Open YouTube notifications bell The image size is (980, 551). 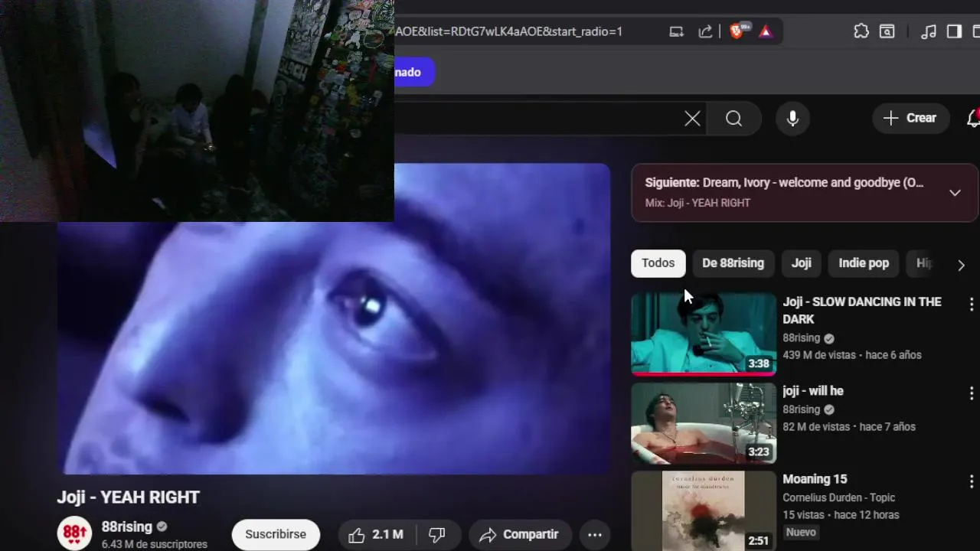(x=973, y=119)
